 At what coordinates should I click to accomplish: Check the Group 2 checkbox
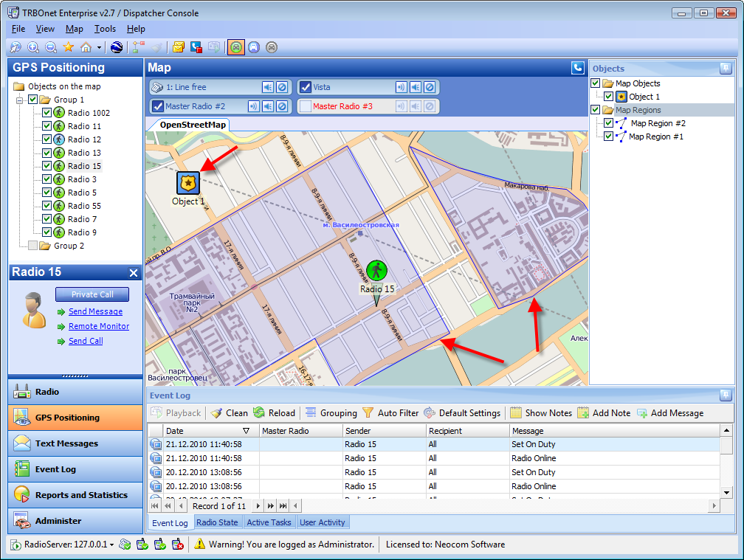click(32, 246)
